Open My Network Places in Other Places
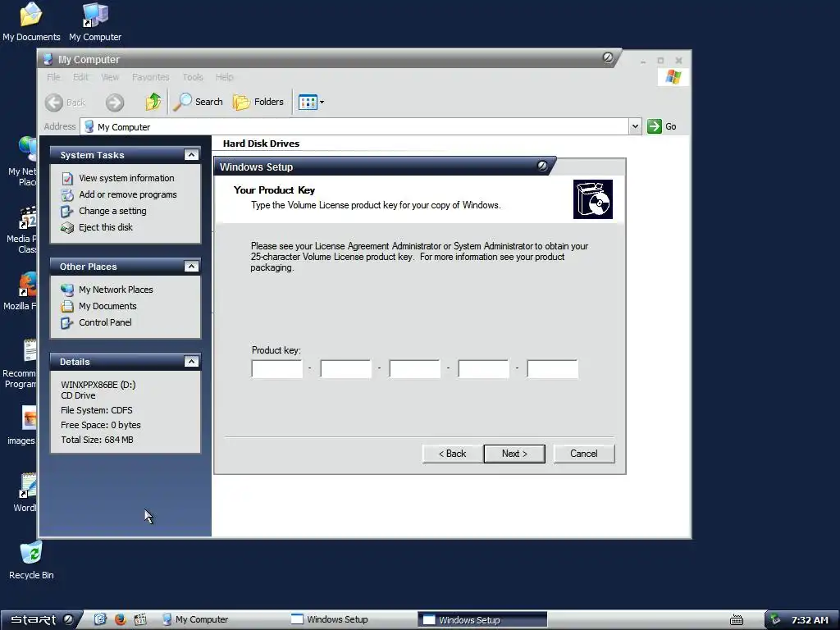The height and width of the screenshot is (630, 840). [116, 290]
